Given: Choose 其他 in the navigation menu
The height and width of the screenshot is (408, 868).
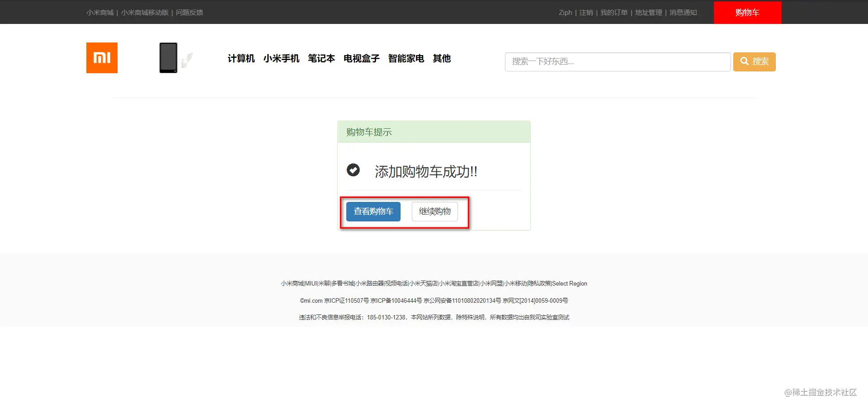Looking at the screenshot, I should pyautogui.click(x=442, y=59).
